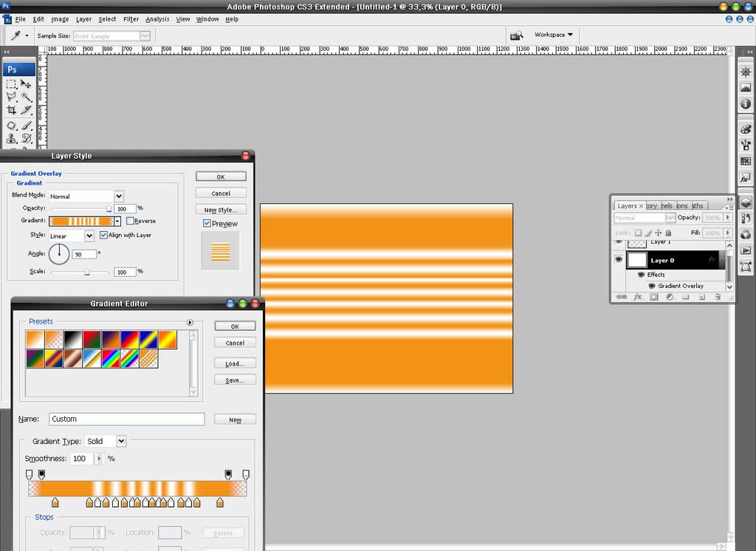Uncheck Align with Layer
756x551 pixels.
(103, 235)
